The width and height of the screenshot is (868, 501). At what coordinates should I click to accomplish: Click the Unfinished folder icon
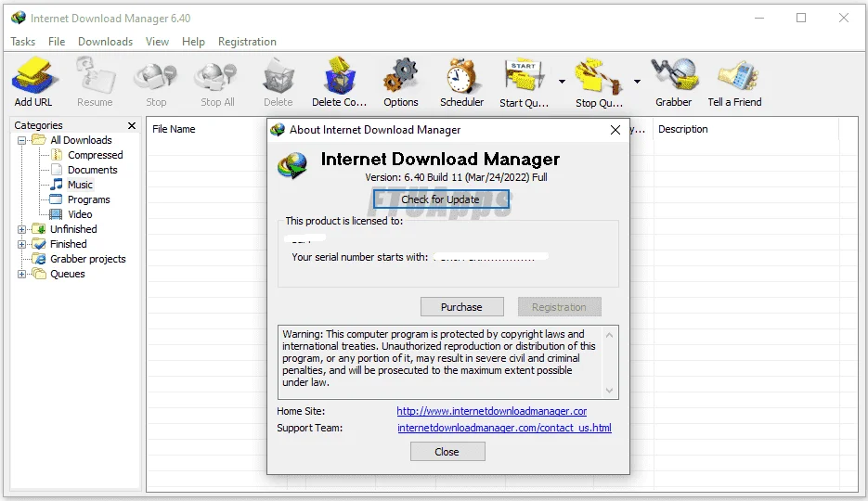tap(39, 228)
